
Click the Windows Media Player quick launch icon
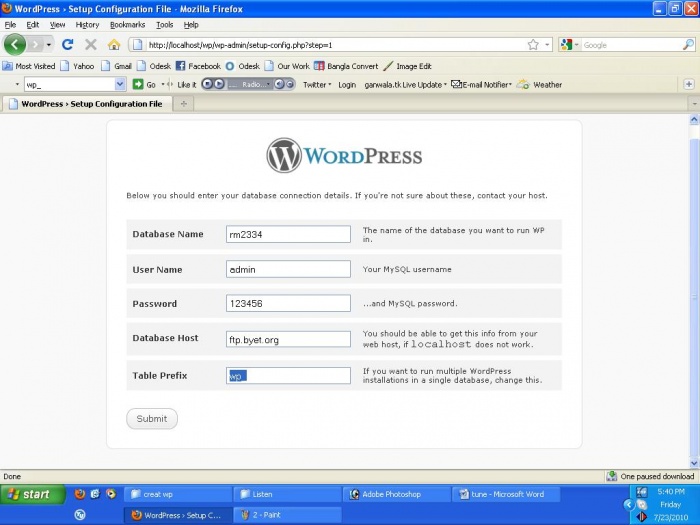point(111,494)
